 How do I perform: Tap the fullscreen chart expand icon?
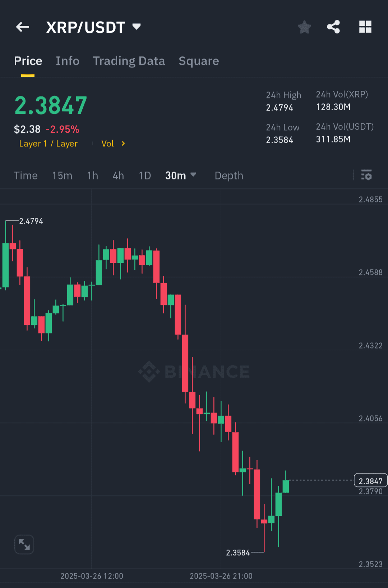(24, 544)
